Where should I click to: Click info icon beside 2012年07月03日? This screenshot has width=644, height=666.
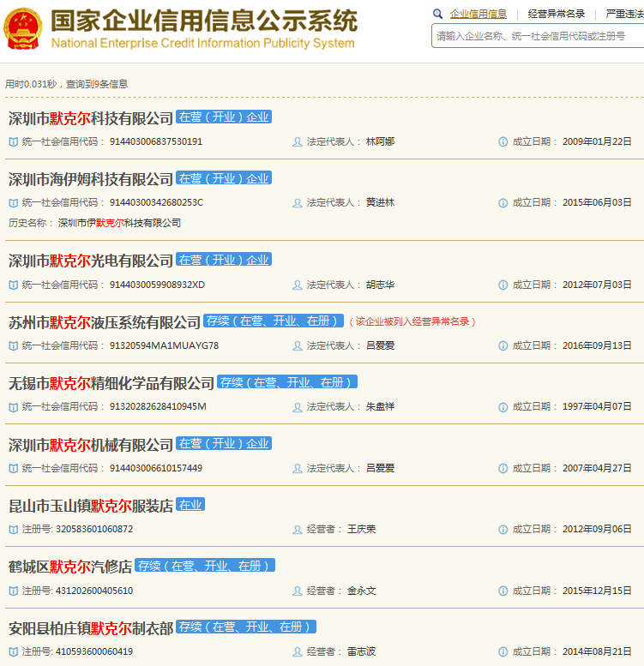pyautogui.click(x=503, y=285)
